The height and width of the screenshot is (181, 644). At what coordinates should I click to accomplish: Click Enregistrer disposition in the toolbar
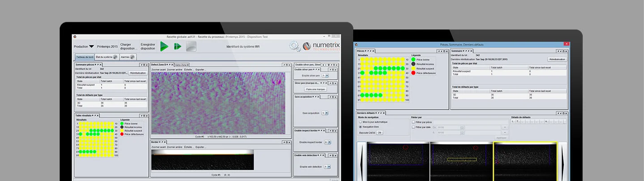[x=148, y=46]
